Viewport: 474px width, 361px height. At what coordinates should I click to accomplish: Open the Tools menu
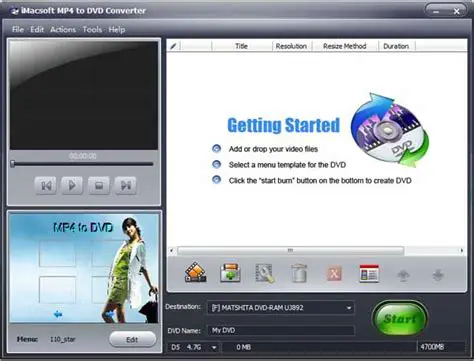pyautogui.click(x=92, y=29)
